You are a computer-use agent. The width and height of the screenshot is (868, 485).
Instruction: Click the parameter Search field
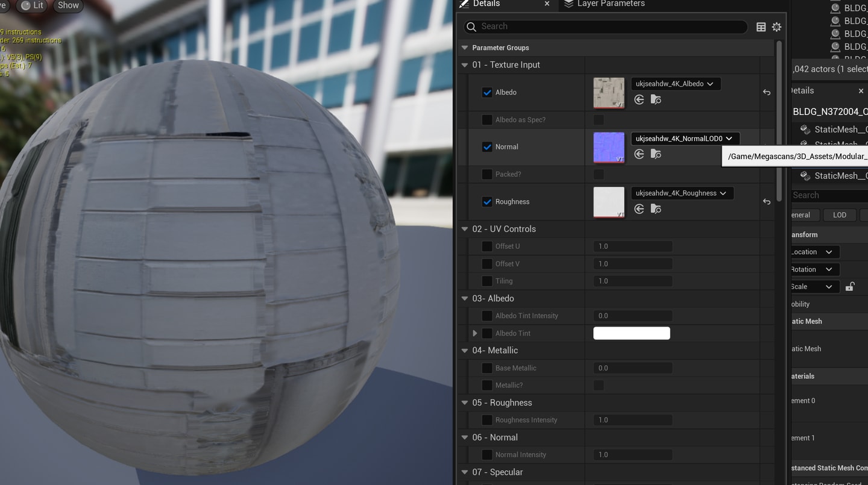606,27
